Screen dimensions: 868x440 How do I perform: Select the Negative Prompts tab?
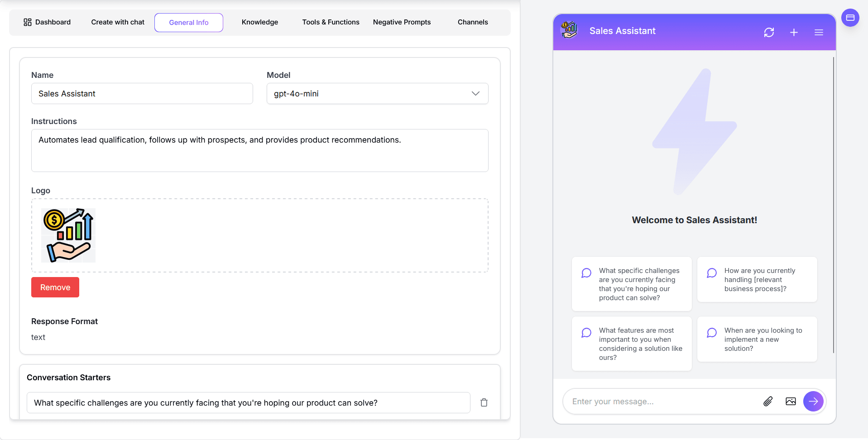402,22
